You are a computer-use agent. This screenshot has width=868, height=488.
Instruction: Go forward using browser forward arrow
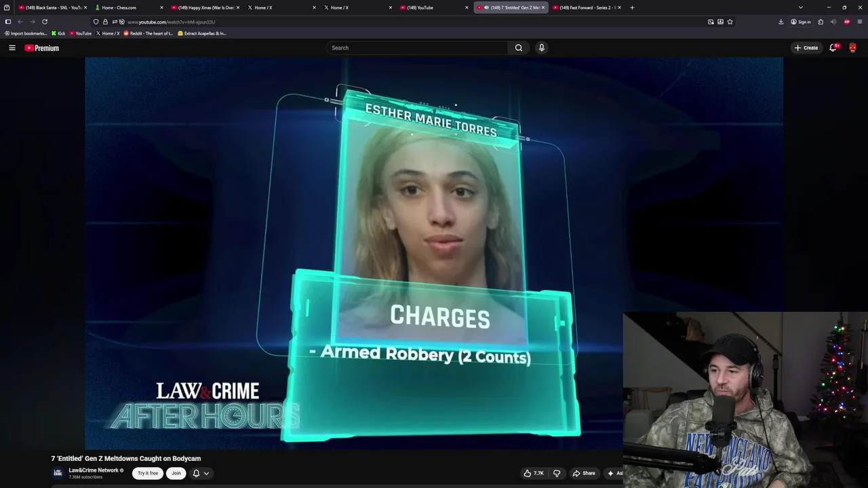coord(32,22)
